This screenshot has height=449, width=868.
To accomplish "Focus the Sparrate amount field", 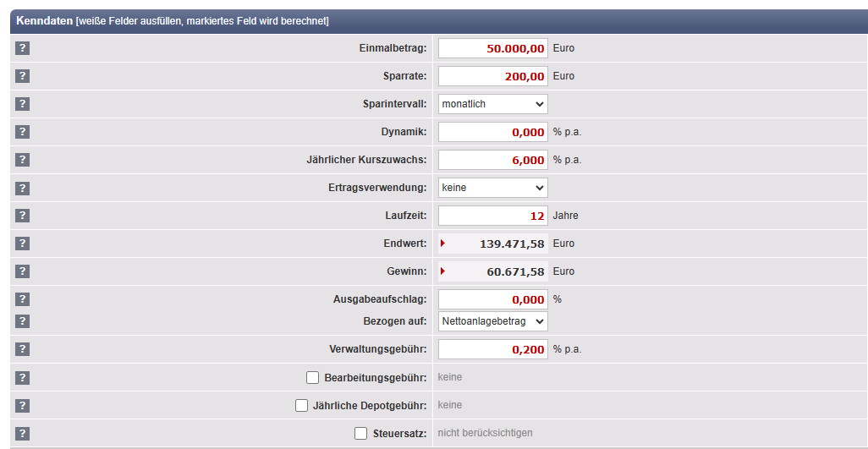I will point(492,76).
